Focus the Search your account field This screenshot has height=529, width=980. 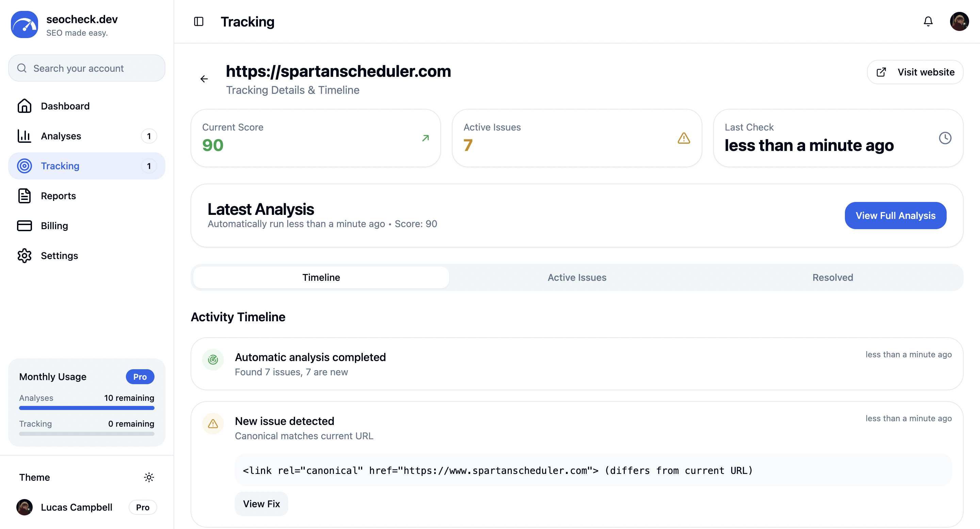[87, 68]
